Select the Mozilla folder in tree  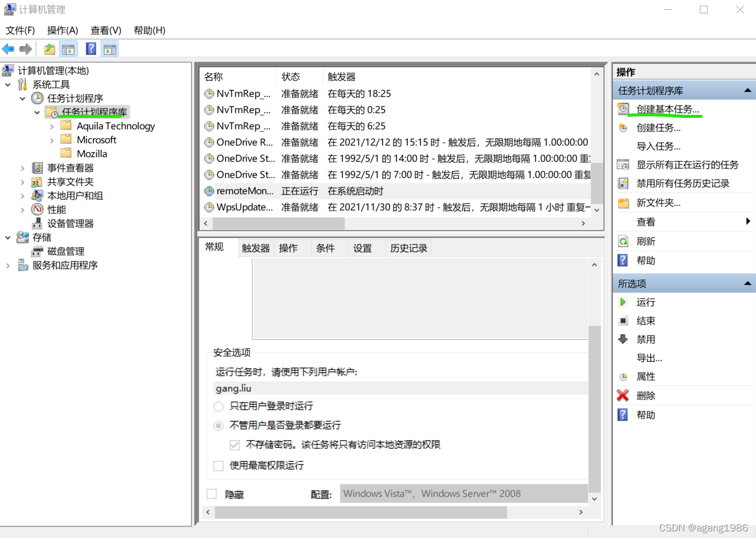92,154
